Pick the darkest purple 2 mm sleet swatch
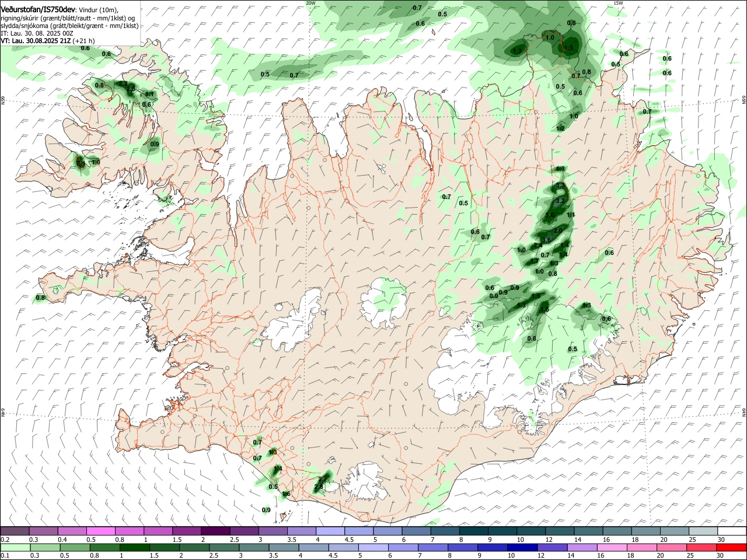The width and height of the screenshot is (747, 560). coord(215,531)
